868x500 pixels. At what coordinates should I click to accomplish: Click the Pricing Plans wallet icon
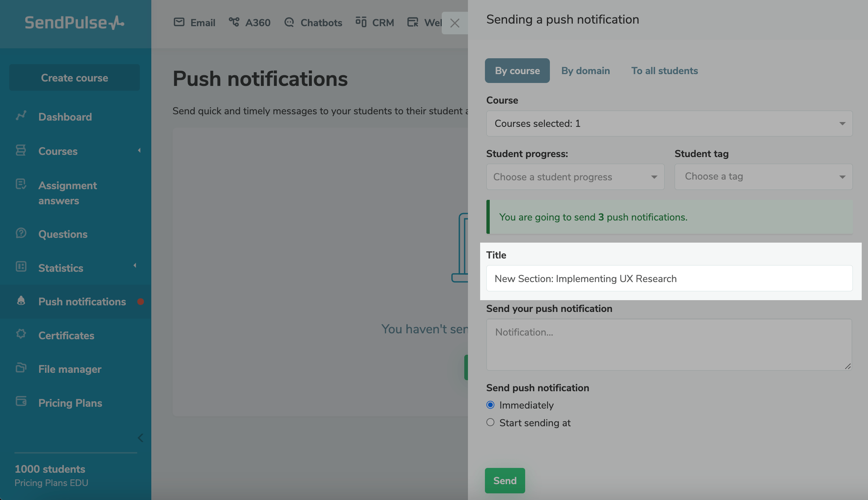[x=21, y=402]
